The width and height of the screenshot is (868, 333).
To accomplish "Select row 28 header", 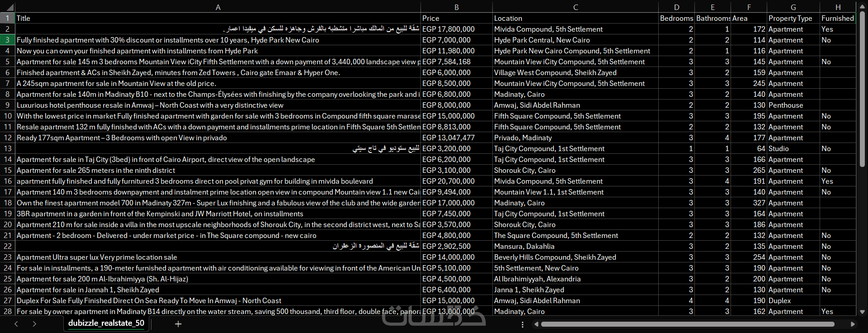I will click(8, 311).
